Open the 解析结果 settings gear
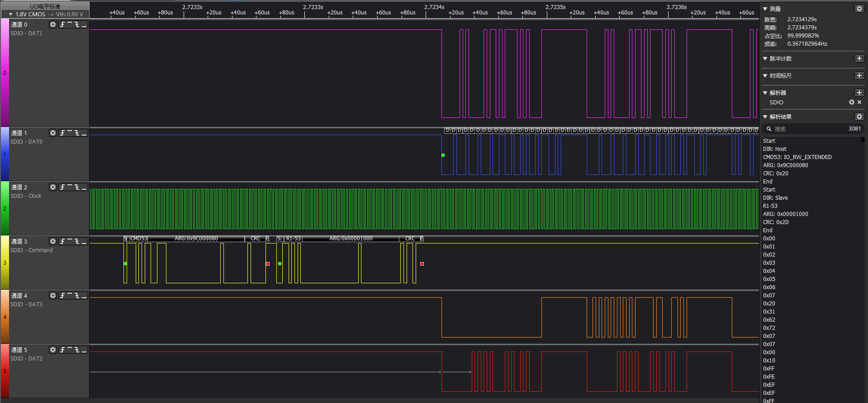This screenshot has width=868, height=403. (x=859, y=117)
